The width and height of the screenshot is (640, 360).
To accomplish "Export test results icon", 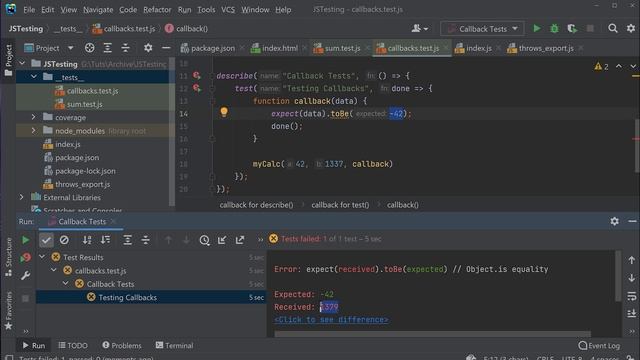I will click(240, 240).
